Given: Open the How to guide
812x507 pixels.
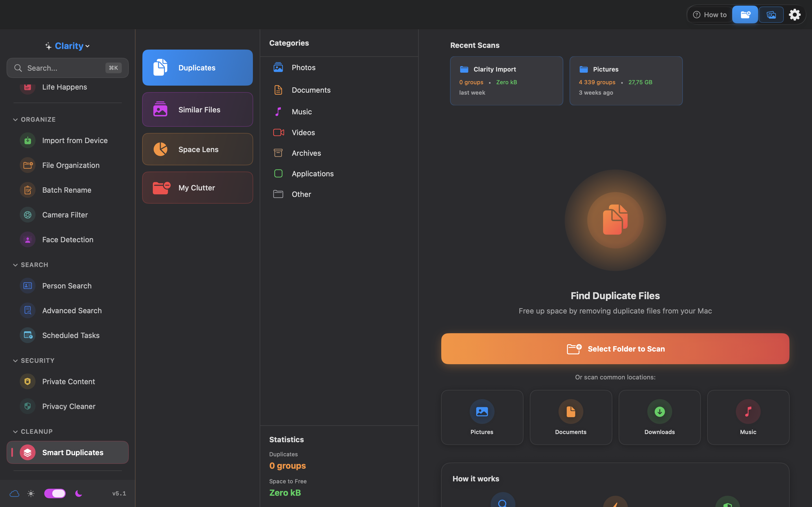Looking at the screenshot, I should (x=709, y=14).
